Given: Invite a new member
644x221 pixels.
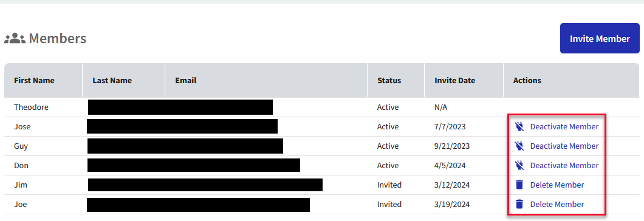Looking at the screenshot, I should (x=600, y=38).
